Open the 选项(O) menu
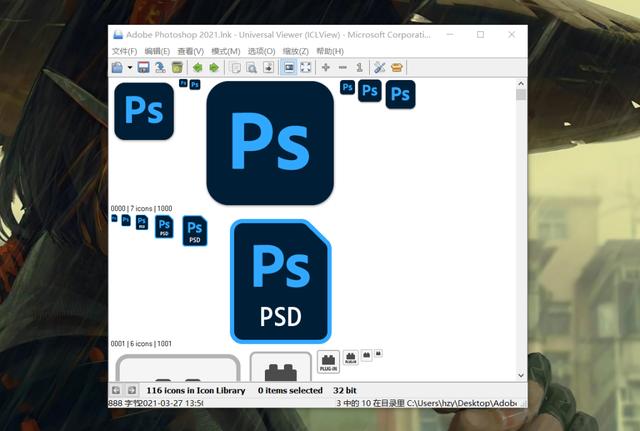 tap(262, 51)
